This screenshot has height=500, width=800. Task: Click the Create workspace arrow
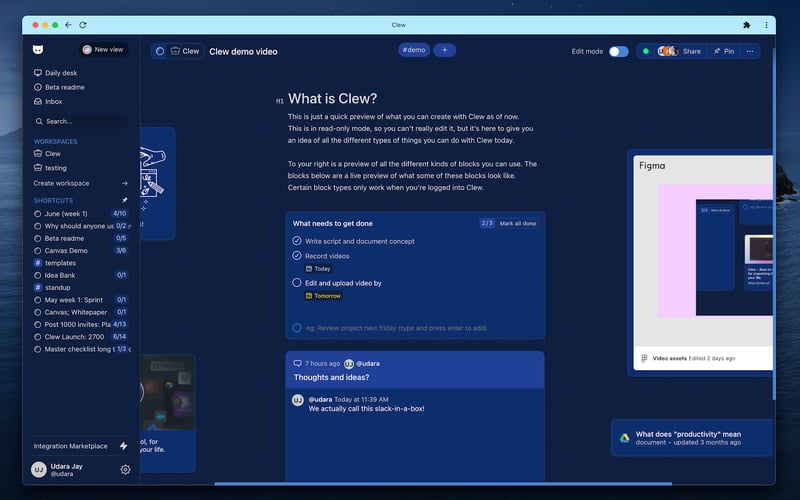125,183
